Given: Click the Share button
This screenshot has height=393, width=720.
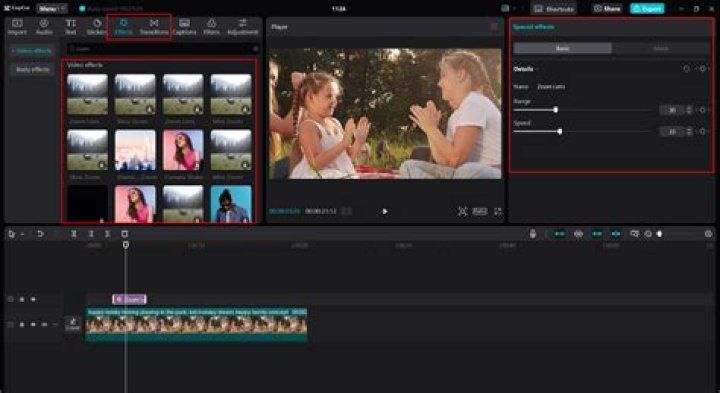Looking at the screenshot, I should (x=607, y=9).
